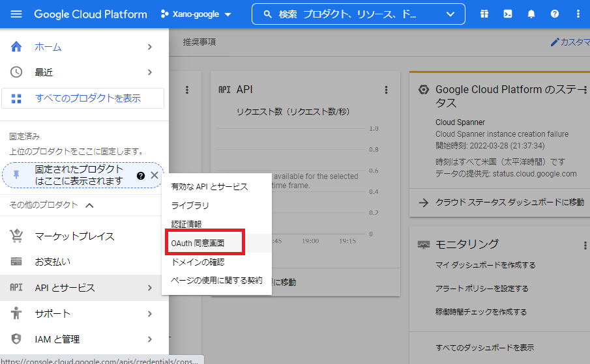The width and height of the screenshot is (590, 364).
Task: Open options menu of leftmost card
Action: pos(187,90)
